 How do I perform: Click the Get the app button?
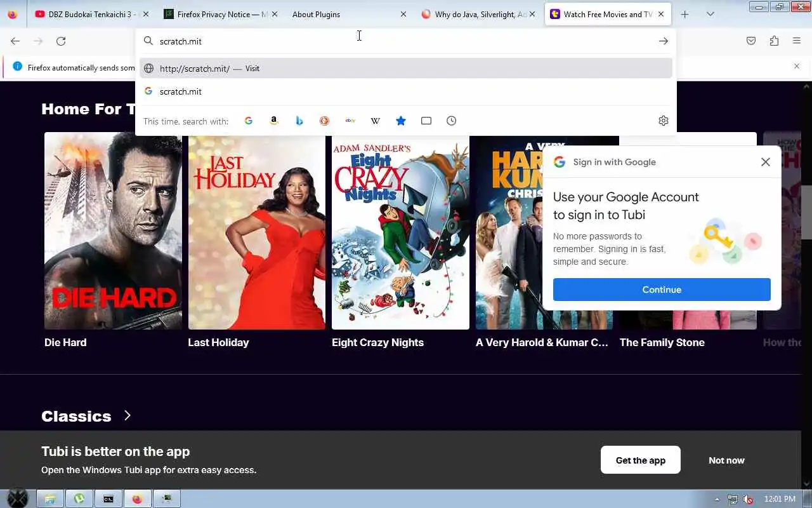pyautogui.click(x=641, y=460)
